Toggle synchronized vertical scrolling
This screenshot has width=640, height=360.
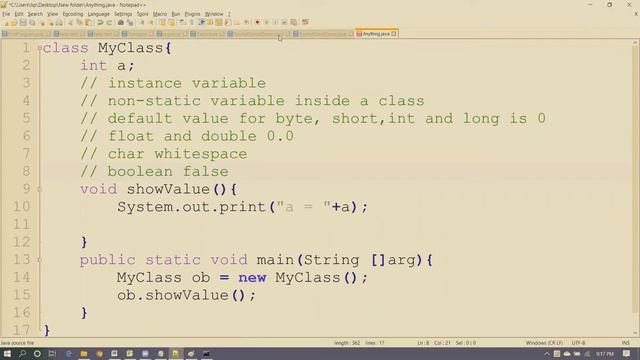click(x=162, y=22)
